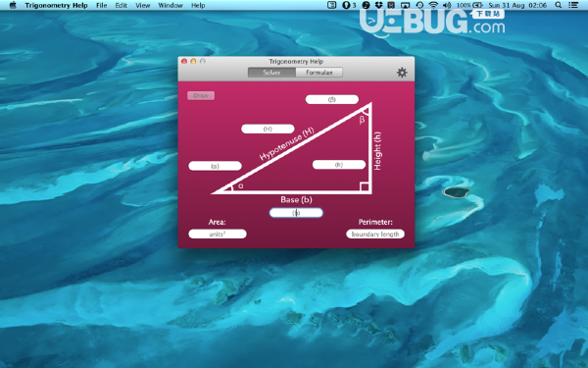Click the beta angle (β) input field
Screen dimensions: 588x368
click(332, 99)
